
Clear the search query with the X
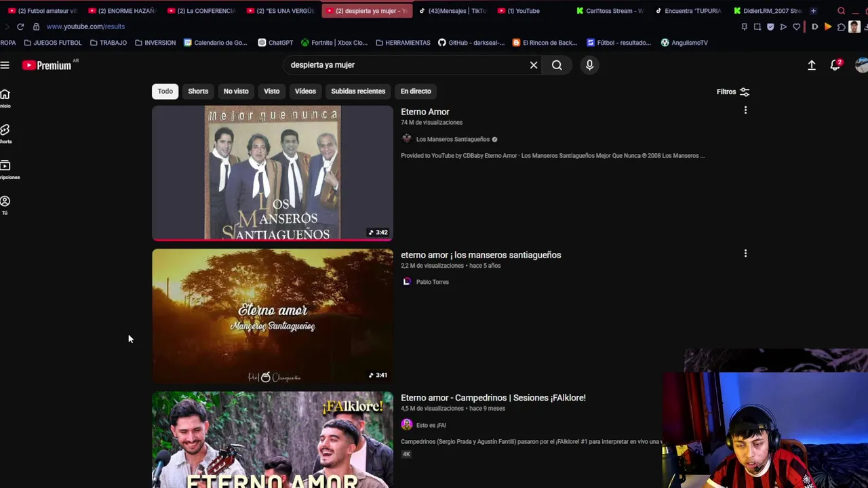[534, 65]
